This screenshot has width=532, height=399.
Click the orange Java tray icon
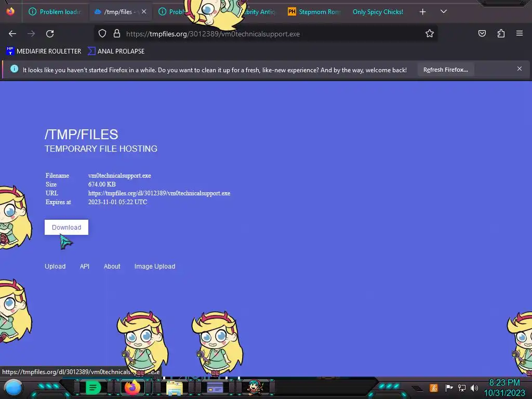point(434,388)
